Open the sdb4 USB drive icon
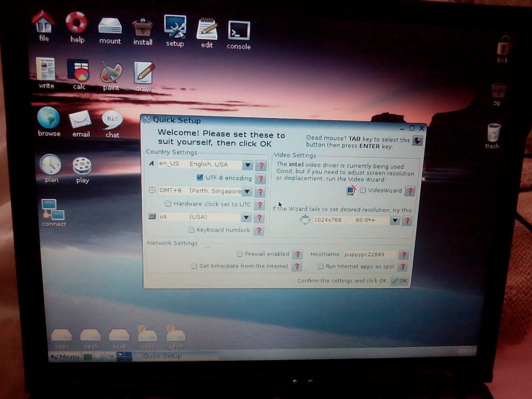The image size is (532, 399). [x=176, y=337]
